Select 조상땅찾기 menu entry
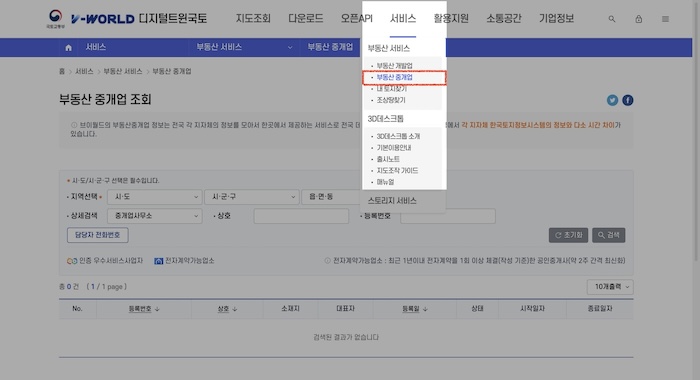 coord(391,100)
